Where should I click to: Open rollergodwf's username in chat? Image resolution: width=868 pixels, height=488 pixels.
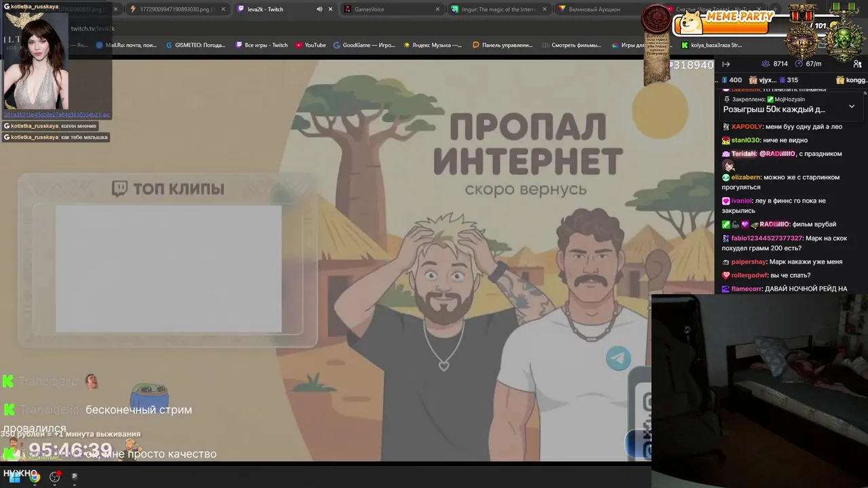pyautogui.click(x=749, y=276)
